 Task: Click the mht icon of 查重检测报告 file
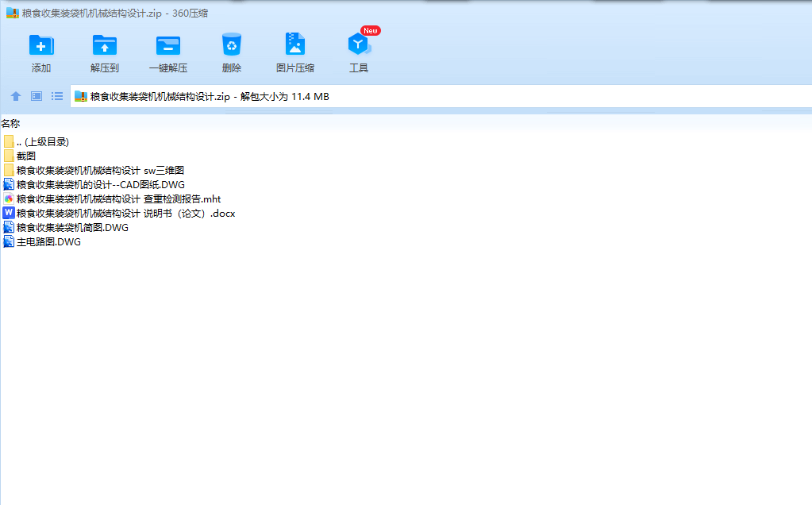tap(8, 199)
